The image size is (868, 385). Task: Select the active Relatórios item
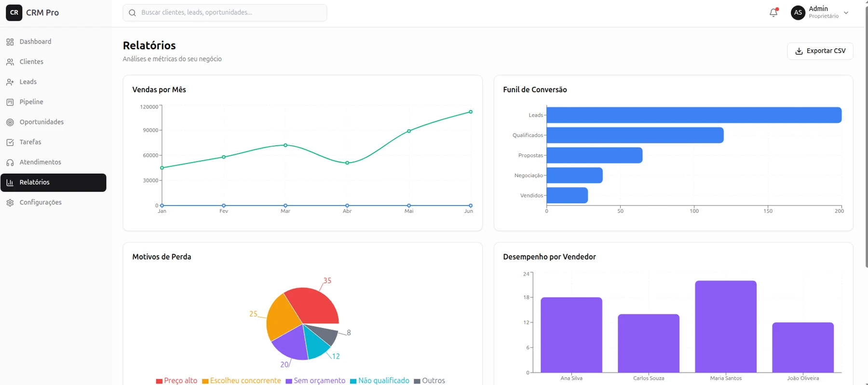click(54, 183)
